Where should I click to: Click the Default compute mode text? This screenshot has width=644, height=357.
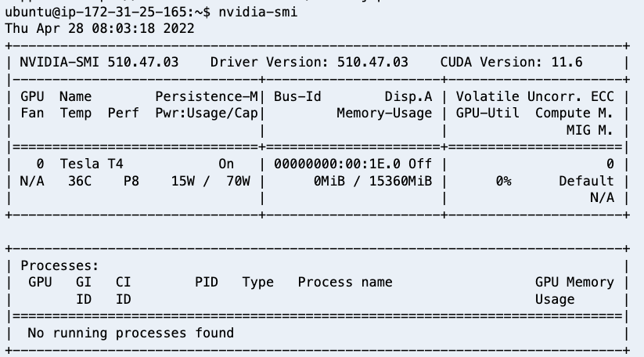(586, 181)
